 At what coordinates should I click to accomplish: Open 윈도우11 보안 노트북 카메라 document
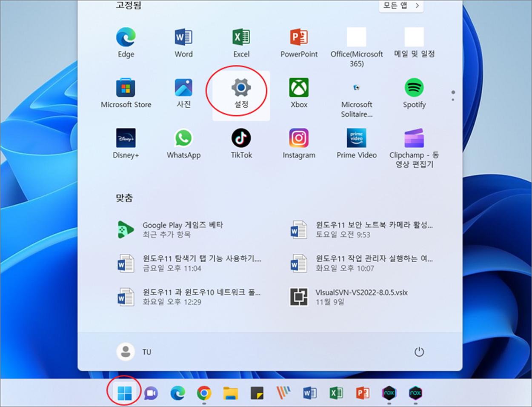362,229
